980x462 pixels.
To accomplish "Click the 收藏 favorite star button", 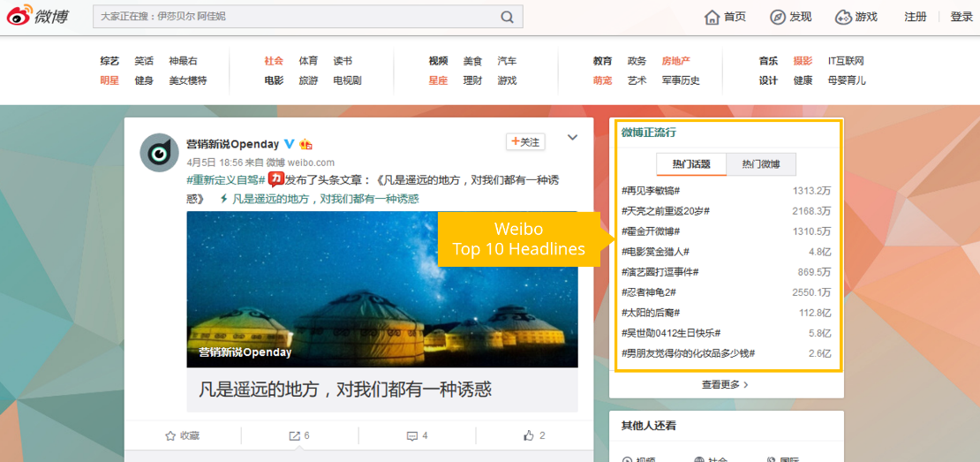I will 183,435.
